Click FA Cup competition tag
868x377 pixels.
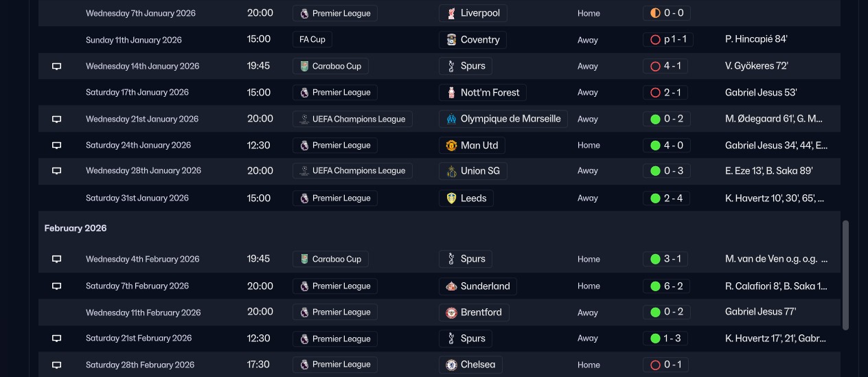(x=312, y=40)
